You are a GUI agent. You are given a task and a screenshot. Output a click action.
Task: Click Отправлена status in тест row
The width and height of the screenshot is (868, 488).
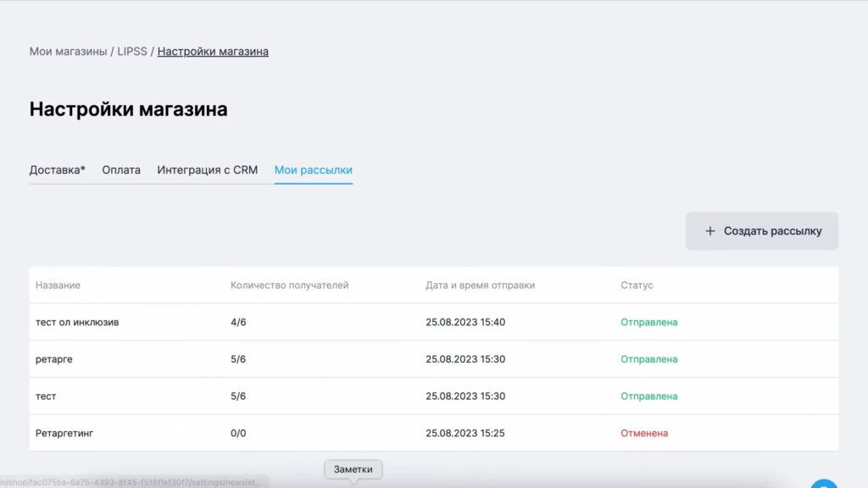(648, 396)
